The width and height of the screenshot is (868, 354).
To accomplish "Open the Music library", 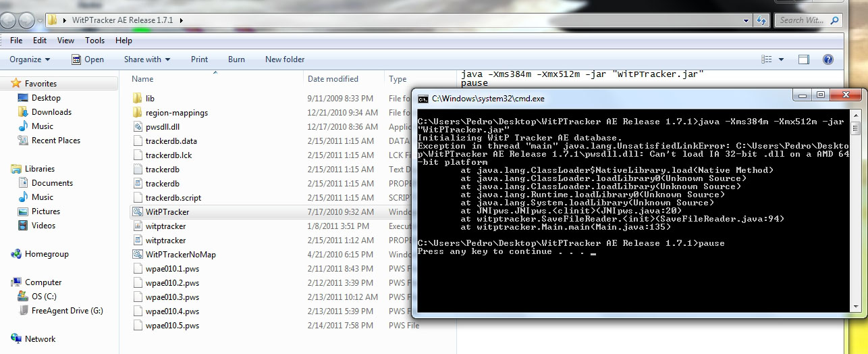I will pos(36,197).
